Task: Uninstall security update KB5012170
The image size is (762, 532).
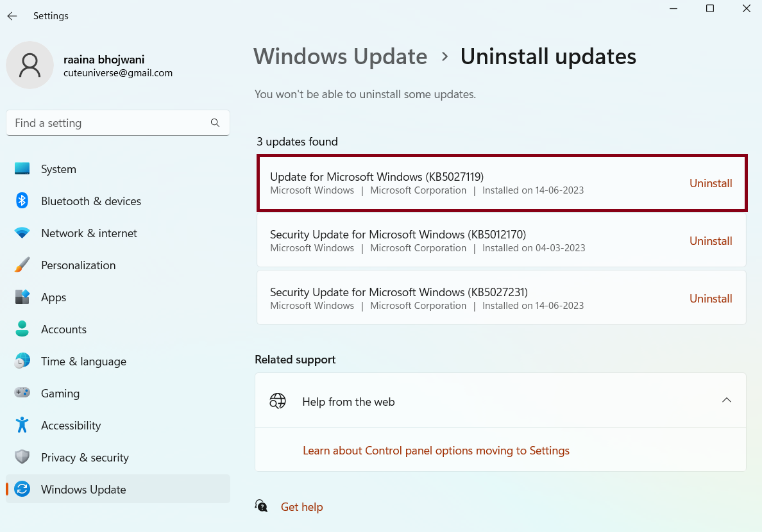Action: coord(711,241)
